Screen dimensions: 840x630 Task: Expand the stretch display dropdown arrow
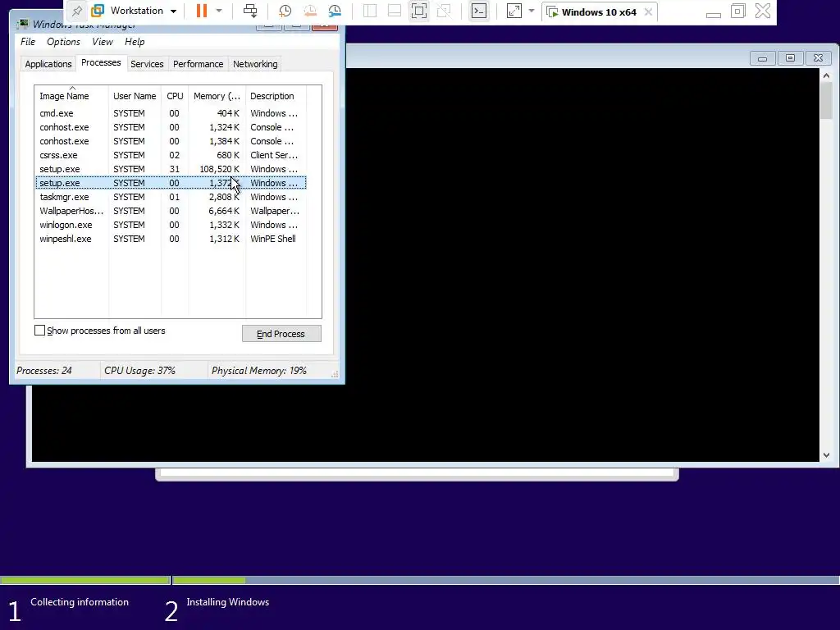pos(531,11)
